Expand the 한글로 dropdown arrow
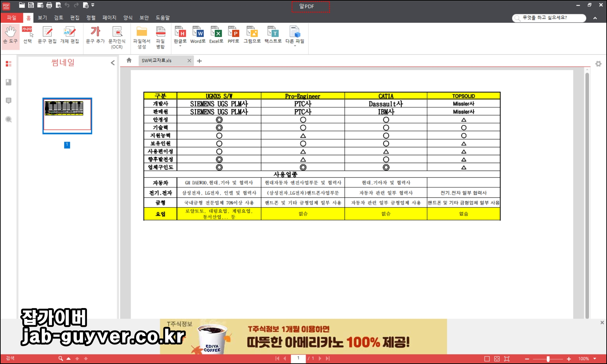The height and width of the screenshot is (364, 607). 180,46
